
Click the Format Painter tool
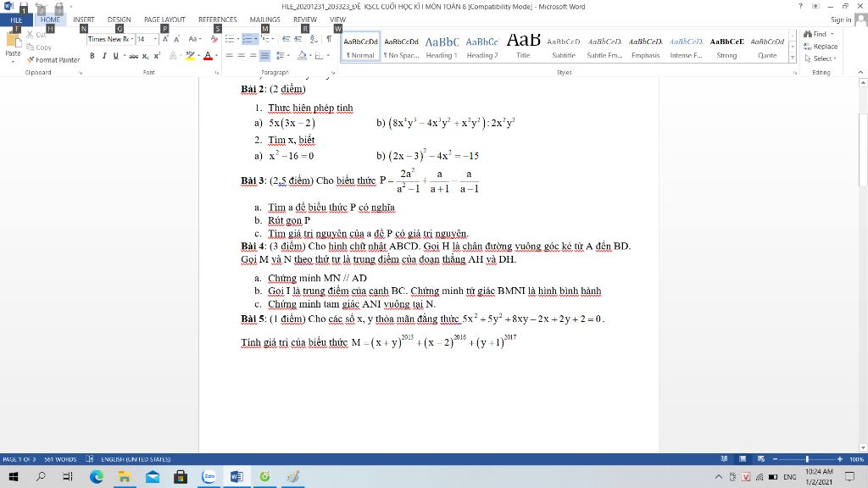(x=53, y=60)
